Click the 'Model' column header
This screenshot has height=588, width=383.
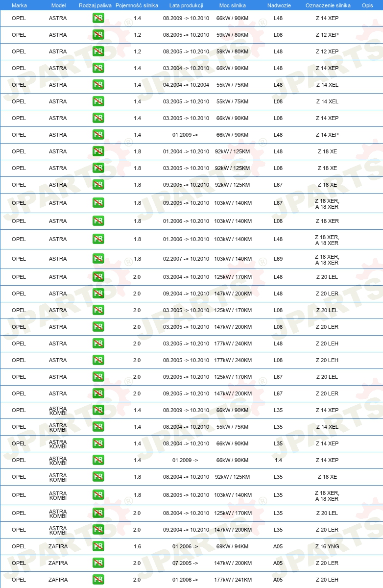58,5
